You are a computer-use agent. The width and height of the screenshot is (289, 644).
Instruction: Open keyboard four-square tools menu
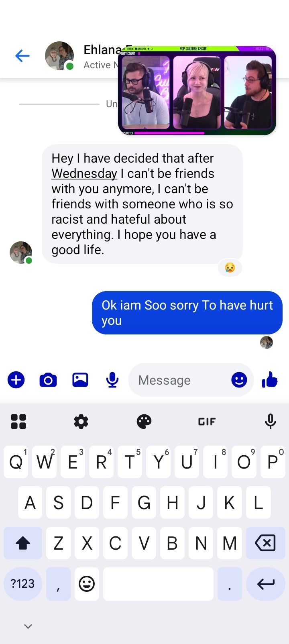pos(18,422)
